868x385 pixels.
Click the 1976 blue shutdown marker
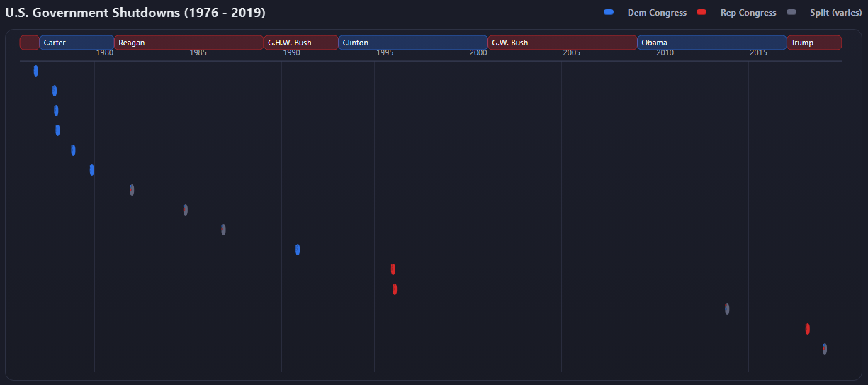pos(36,71)
